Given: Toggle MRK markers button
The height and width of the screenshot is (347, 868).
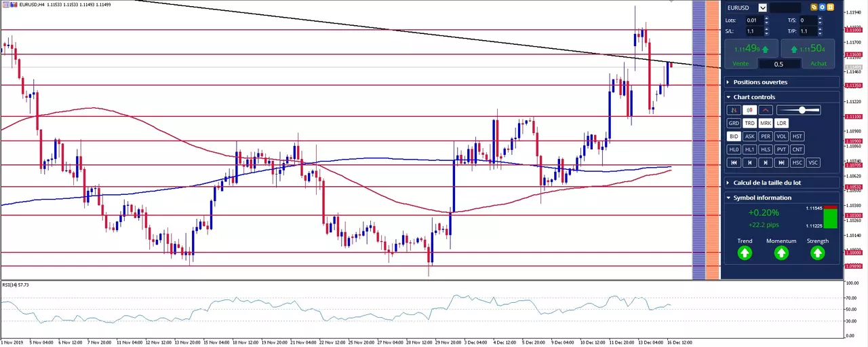Looking at the screenshot, I should (x=766, y=123).
